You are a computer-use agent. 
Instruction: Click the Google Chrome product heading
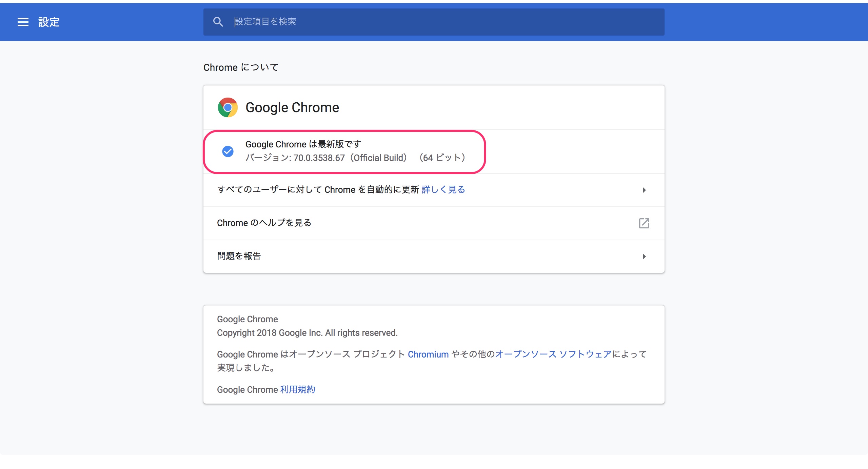292,107
